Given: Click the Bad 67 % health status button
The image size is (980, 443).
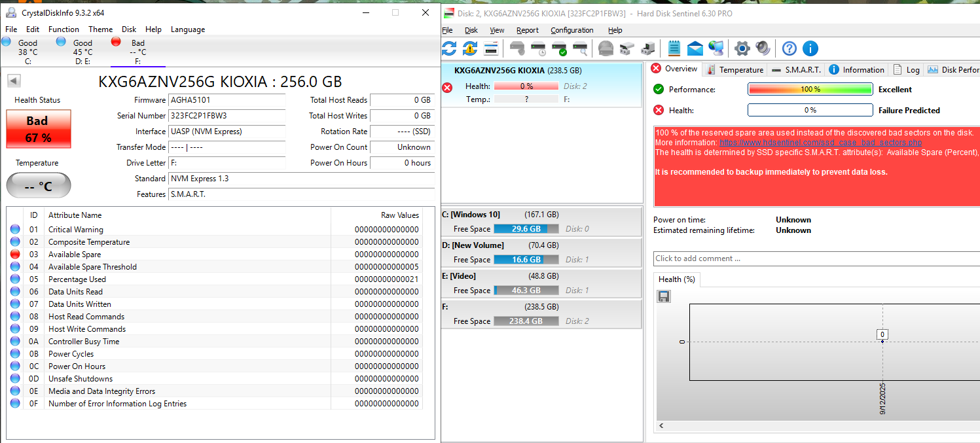Looking at the screenshot, I should (38, 129).
